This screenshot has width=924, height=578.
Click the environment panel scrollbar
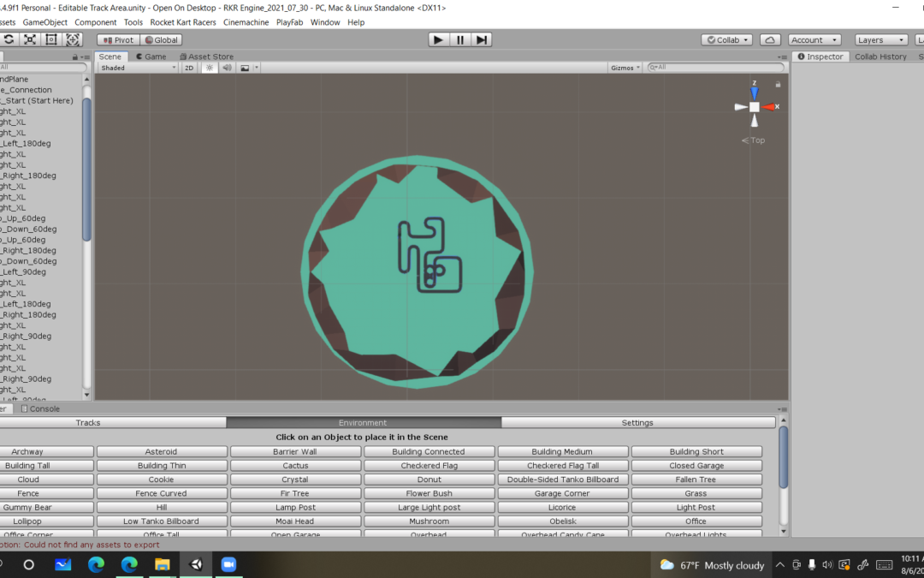pos(783,457)
